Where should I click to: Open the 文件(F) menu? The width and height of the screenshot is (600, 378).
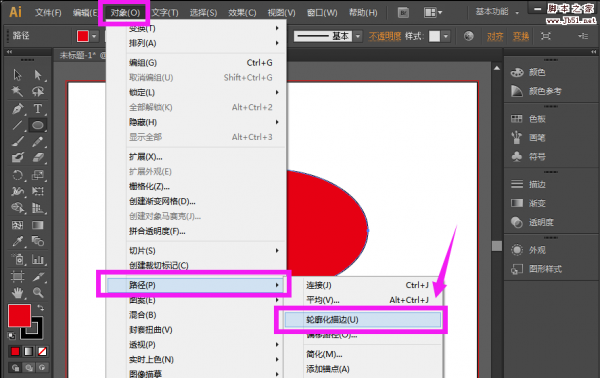(x=48, y=13)
